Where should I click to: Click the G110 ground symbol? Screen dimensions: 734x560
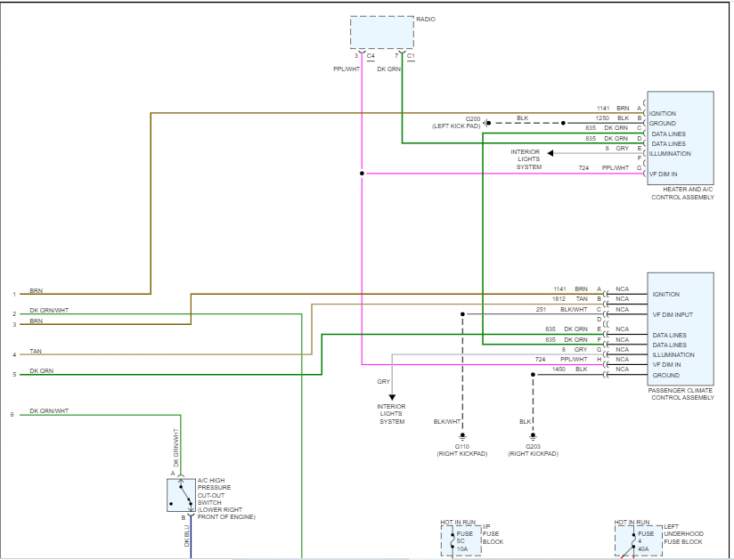coord(462,437)
